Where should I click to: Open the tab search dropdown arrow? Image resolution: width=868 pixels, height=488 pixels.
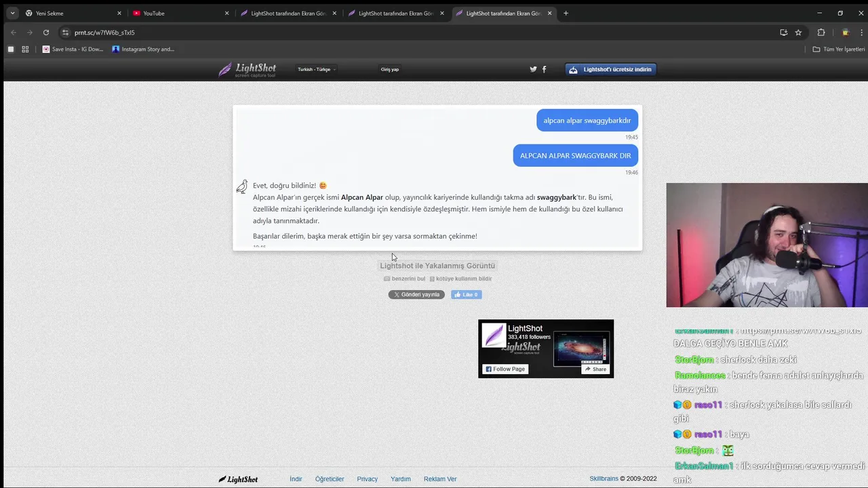tap(12, 13)
